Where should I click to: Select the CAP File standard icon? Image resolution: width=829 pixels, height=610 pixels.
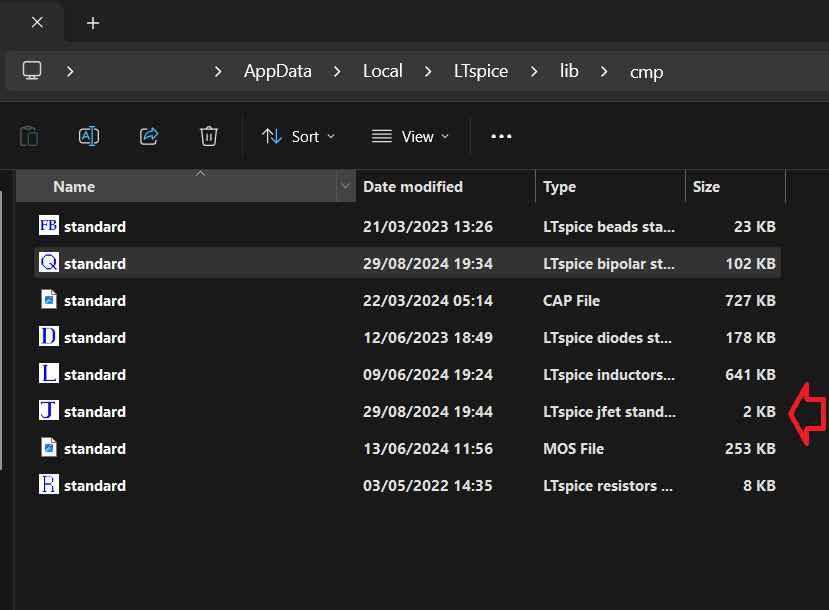click(x=49, y=299)
